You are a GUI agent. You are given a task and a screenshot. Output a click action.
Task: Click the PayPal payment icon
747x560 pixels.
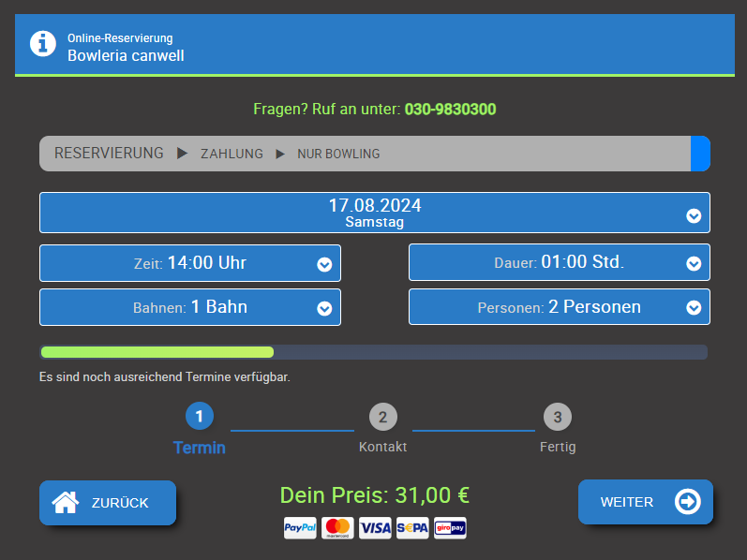[x=300, y=528]
